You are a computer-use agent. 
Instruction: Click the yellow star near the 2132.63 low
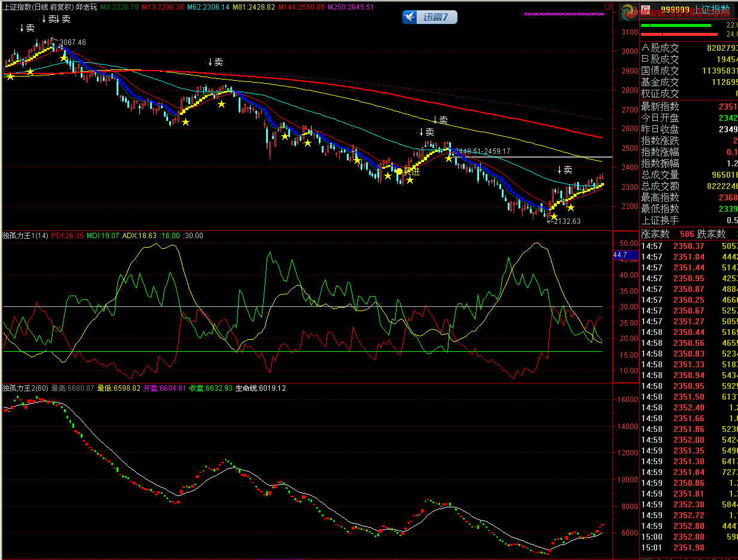click(554, 217)
